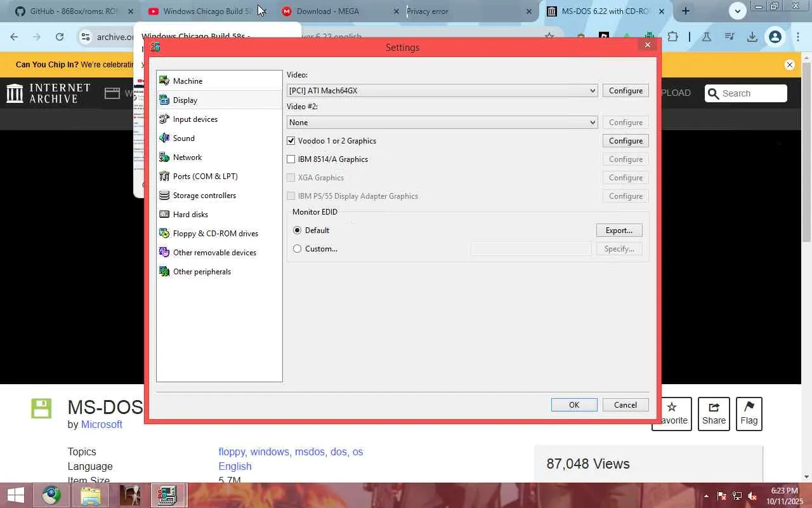Image resolution: width=812 pixels, height=508 pixels.
Task: Share this Internet Archive item
Action: [714, 413]
